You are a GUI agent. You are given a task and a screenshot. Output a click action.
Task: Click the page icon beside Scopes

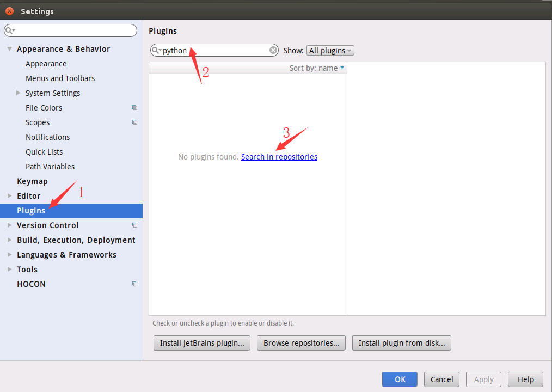(x=134, y=122)
